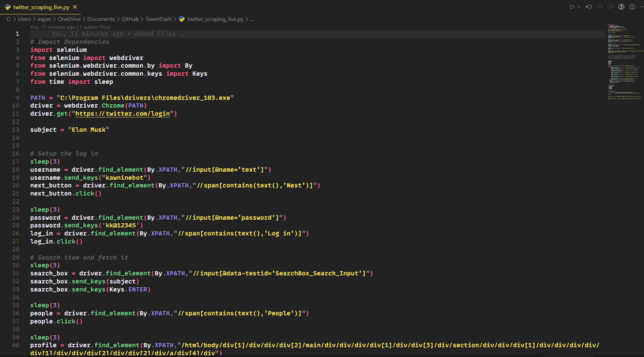Click 'search_box.send_keys(subject)' line
Image resolution: width=644 pixels, height=357 pixels.
[x=85, y=281]
